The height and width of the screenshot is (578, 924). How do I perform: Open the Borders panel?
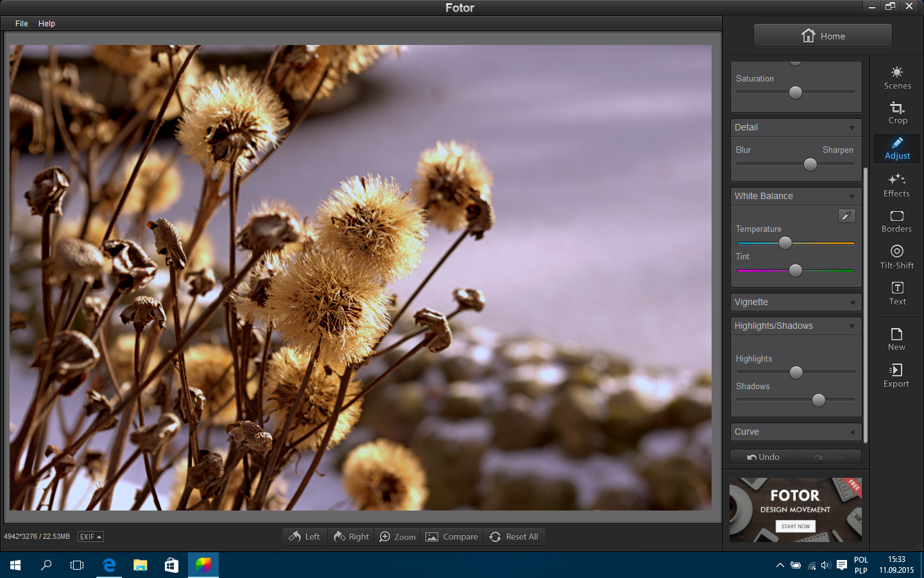897,222
